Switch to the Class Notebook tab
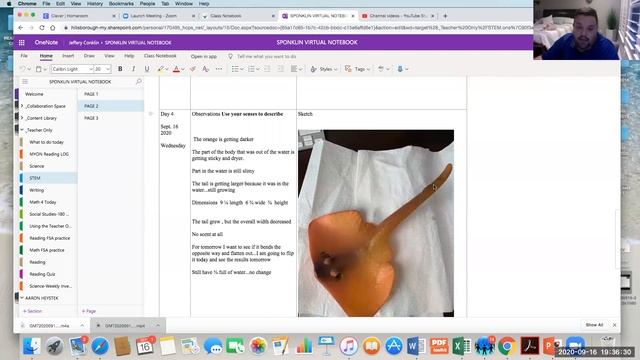Screen dimensions: 640x360 coord(160,56)
